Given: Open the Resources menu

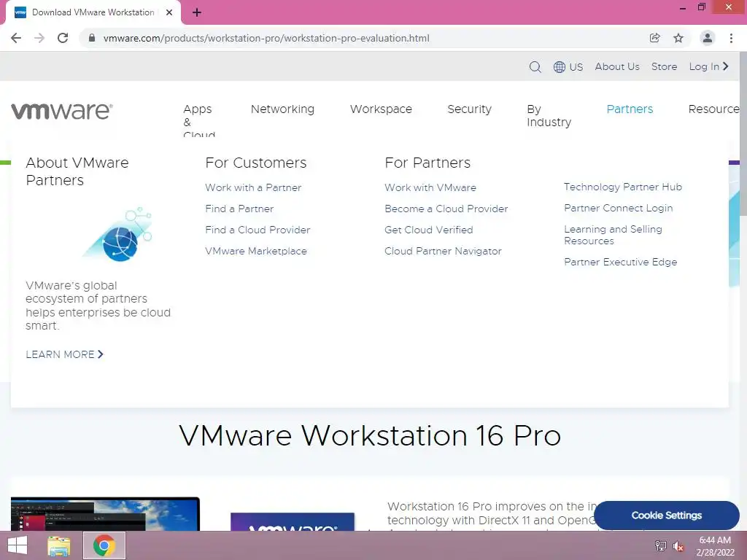Looking at the screenshot, I should pyautogui.click(x=713, y=109).
